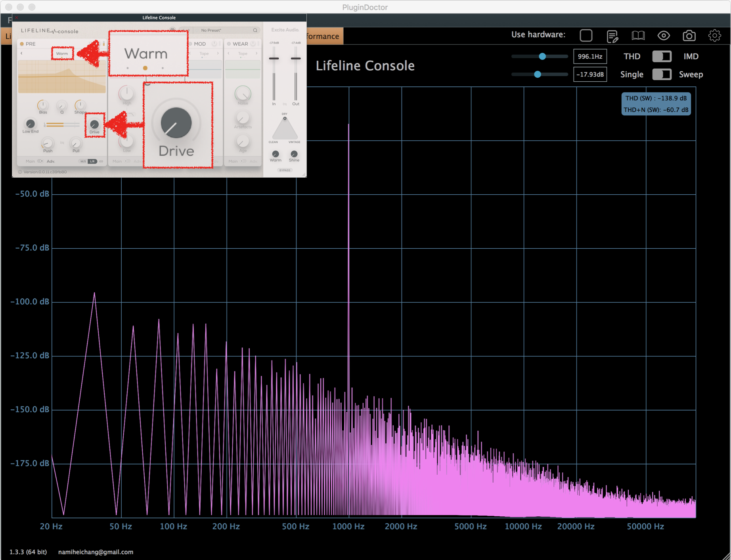The width and height of the screenshot is (731, 560).
Task: Click the BYPASS button
Action: [x=285, y=171]
